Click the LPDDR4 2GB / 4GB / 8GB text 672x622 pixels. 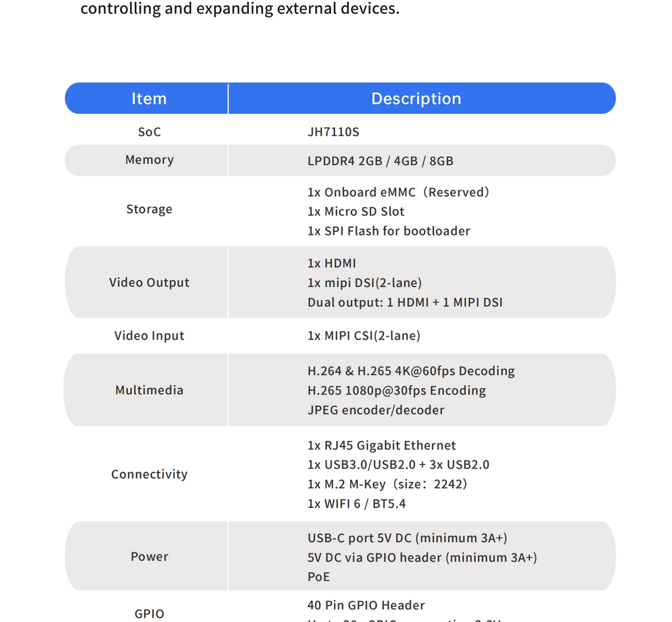point(381,161)
